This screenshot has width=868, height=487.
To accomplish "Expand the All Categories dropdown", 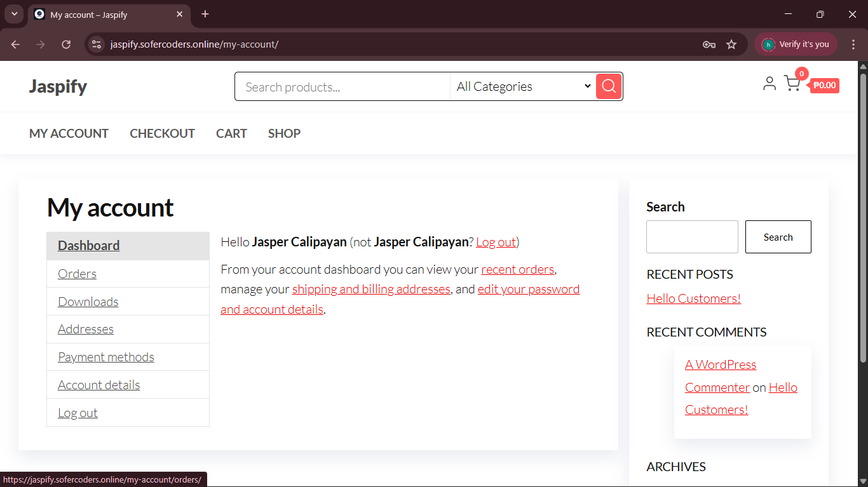I will (523, 86).
